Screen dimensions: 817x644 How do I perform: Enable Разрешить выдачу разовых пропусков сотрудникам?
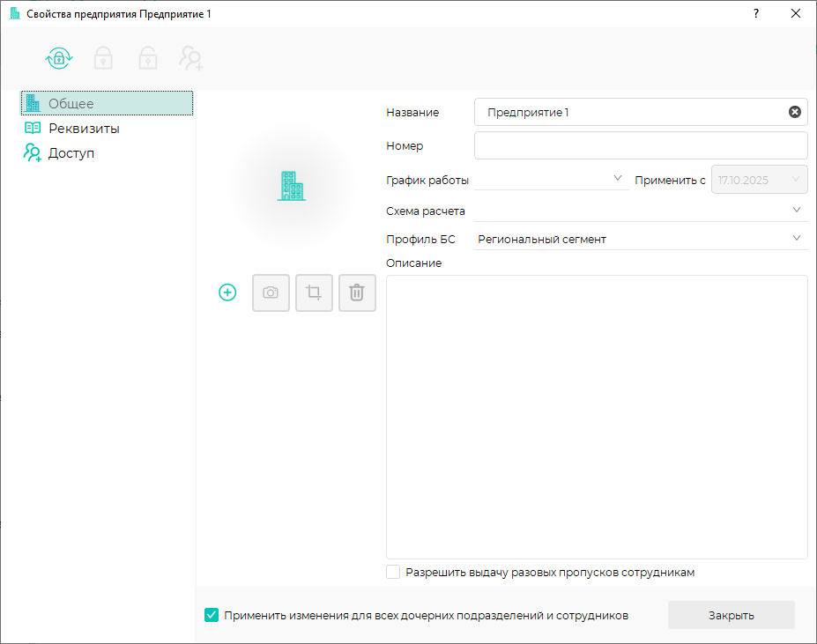394,573
